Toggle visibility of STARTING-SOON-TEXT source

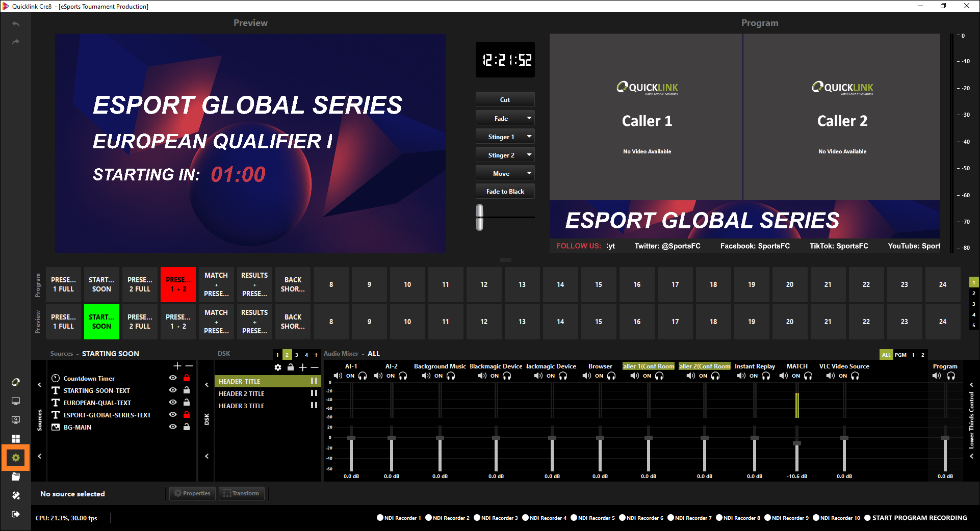[x=173, y=390]
